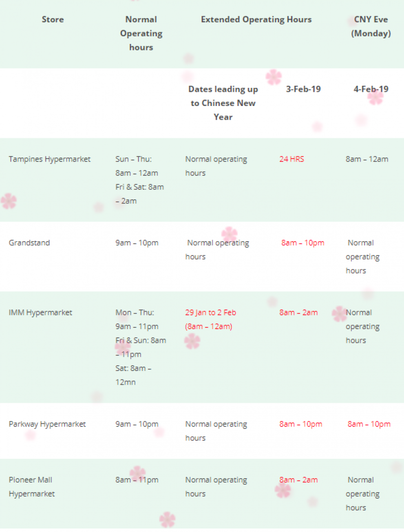Viewport: 404px width, 532px height.
Task: Click the Extended Operating Hours header
Action: [256, 20]
